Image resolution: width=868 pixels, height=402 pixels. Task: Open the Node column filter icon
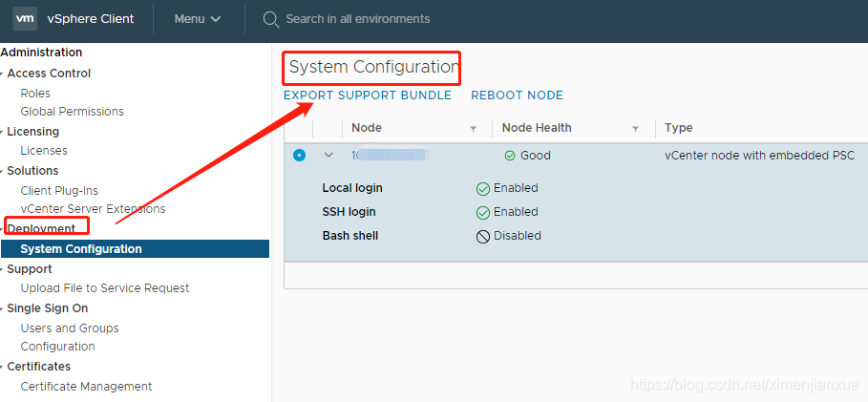(x=474, y=129)
